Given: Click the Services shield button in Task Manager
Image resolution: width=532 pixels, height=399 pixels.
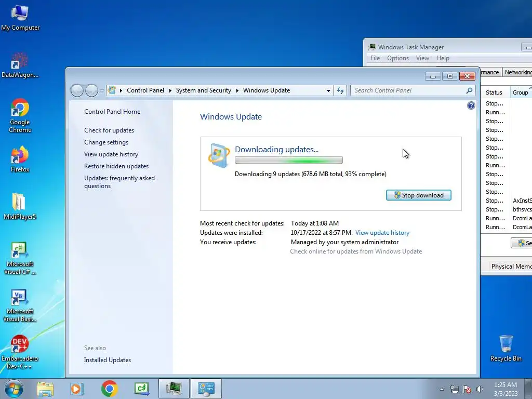Looking at the screenshot, I should point(522,243).
